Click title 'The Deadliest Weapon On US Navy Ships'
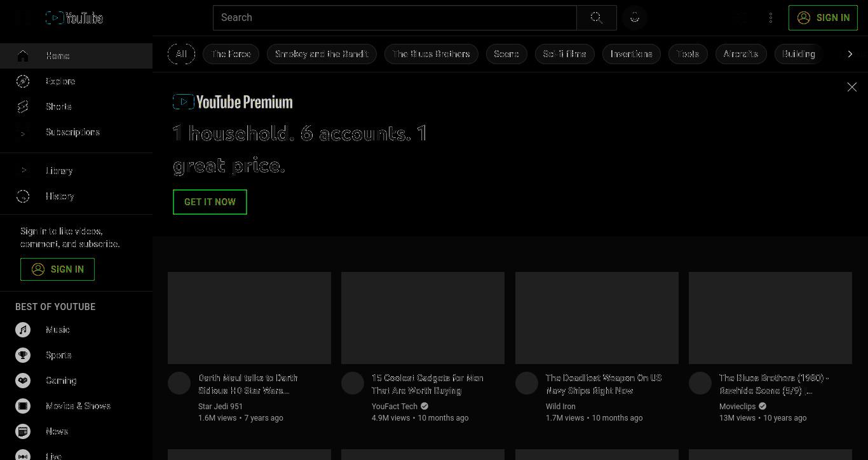 604,384
